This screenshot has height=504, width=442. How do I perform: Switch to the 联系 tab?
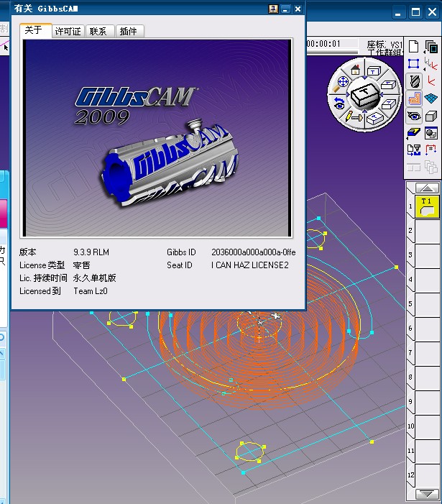click(x=100, y=31)
